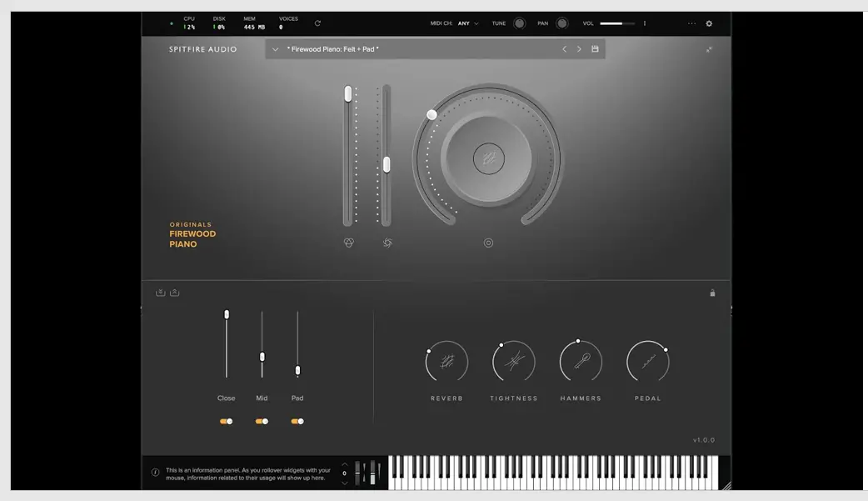Open plugin settings via the gear icon
868x501 pixels.
(708, 23)
